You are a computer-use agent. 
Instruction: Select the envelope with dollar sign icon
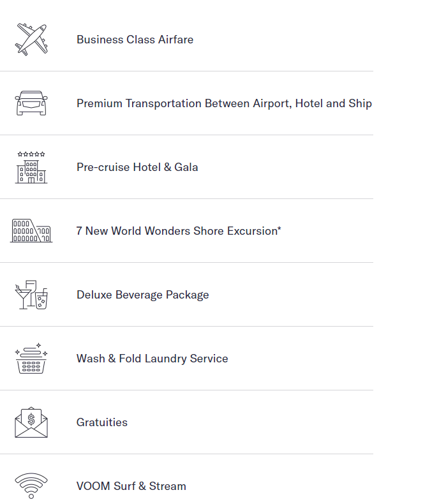pos(31,422)
